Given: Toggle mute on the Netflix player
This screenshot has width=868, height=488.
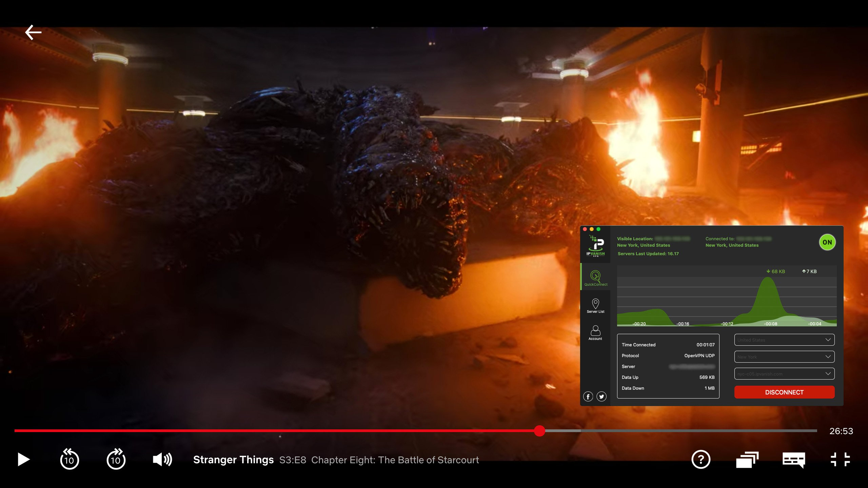Looking at the screenshot, I should coord(161,459).
